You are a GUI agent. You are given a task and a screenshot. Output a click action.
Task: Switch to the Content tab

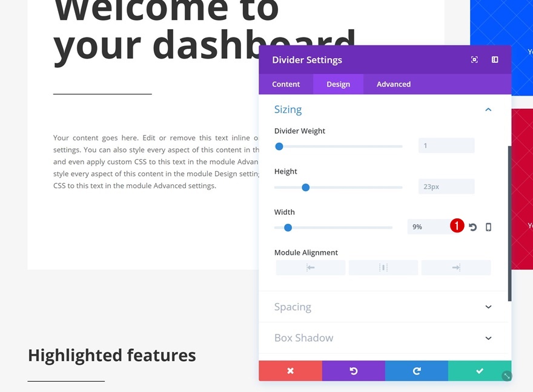pyautogui.click(x=286, y=84)
